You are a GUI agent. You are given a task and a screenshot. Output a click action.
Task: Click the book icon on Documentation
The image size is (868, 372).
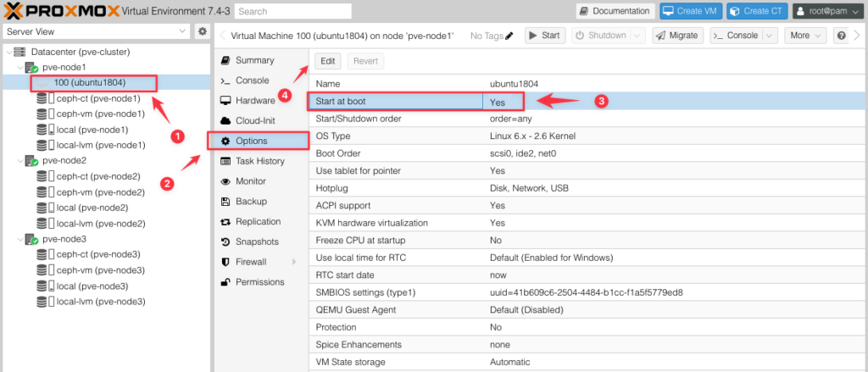click(x=585, y=11)
